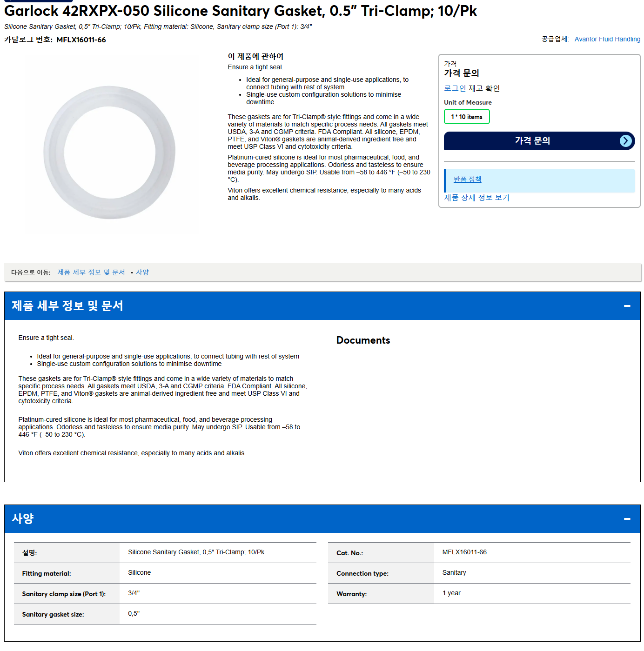Select catalog number MFLX16011-66 at top
The width and height of the screenshot is (644, 651).
coord(81,40)
